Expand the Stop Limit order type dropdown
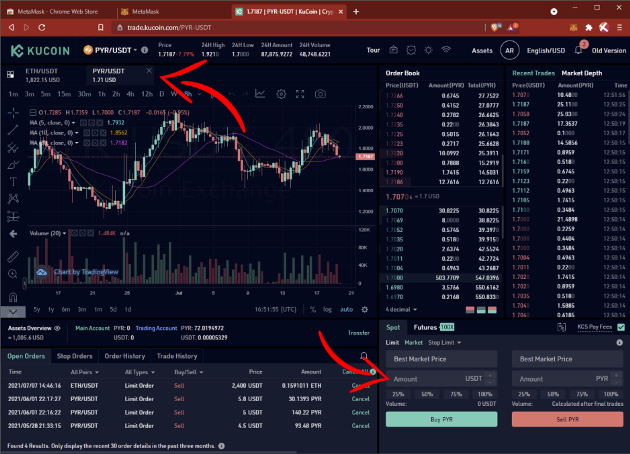Screen dimensions: 630x454 (444, 343)
